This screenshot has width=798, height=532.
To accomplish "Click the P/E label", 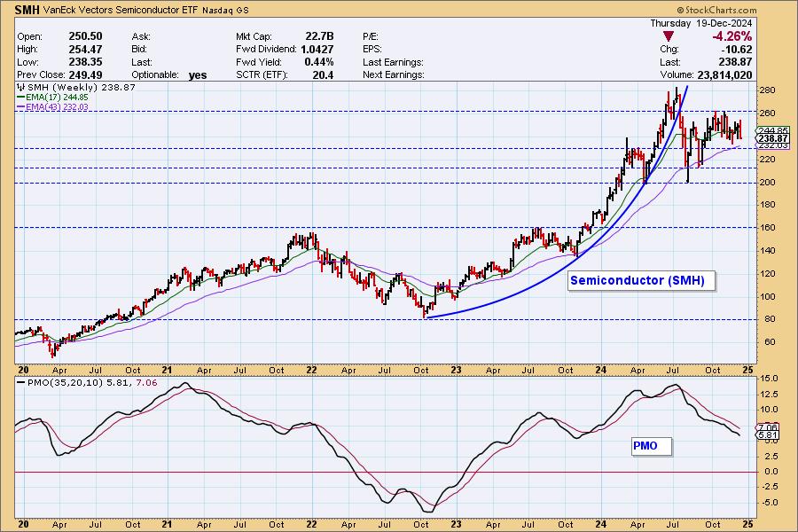I will (371, 36).
